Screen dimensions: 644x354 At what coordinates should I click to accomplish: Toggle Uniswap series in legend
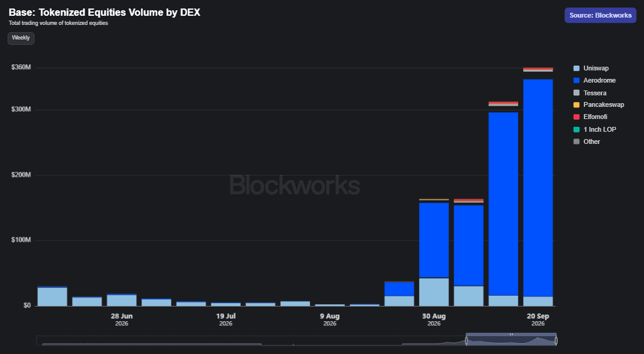point(591,68)
